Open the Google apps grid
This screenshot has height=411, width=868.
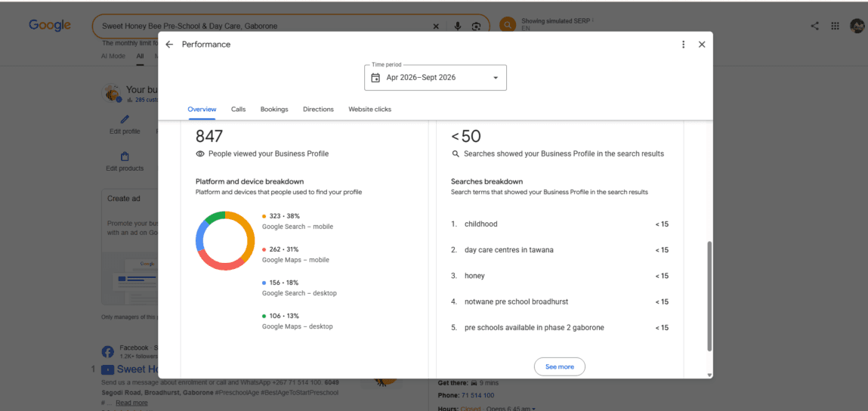coord(836,26)
